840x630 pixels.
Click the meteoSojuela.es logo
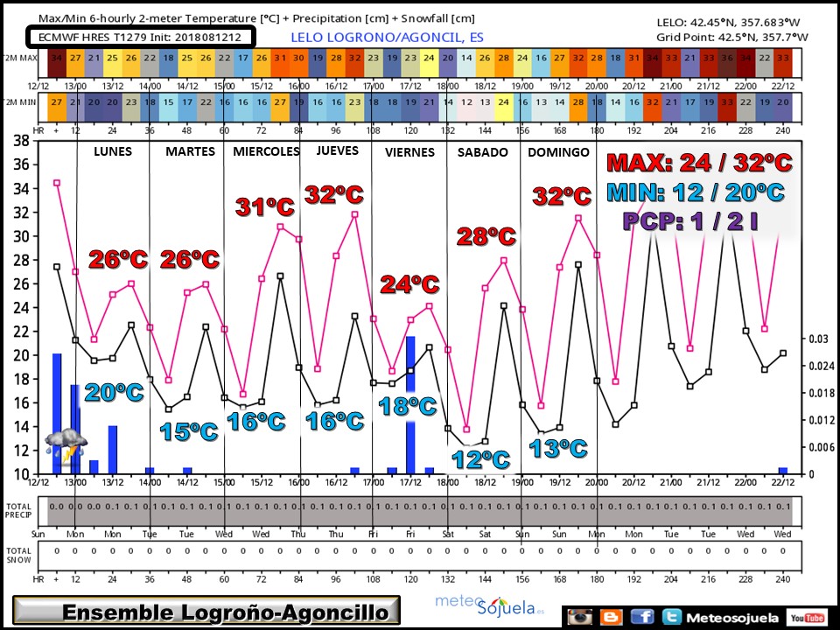tap(490, 605)
